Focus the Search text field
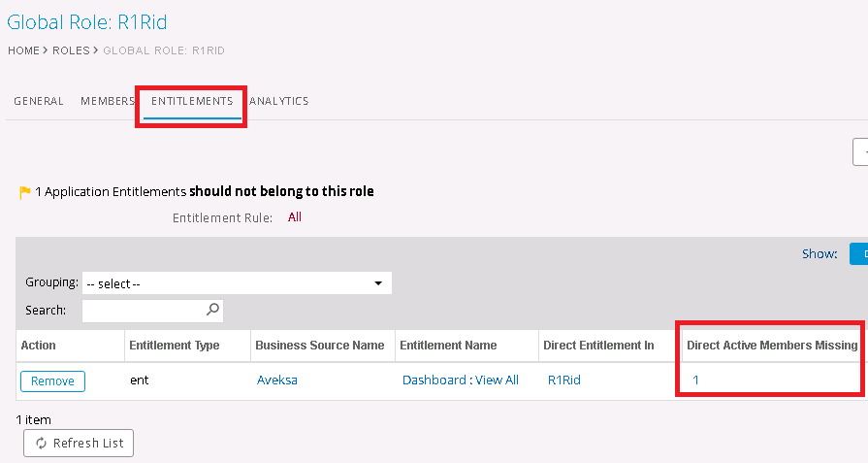Image resolution: width=868 pixels, height=463 pixels. (x=145, y=311)
